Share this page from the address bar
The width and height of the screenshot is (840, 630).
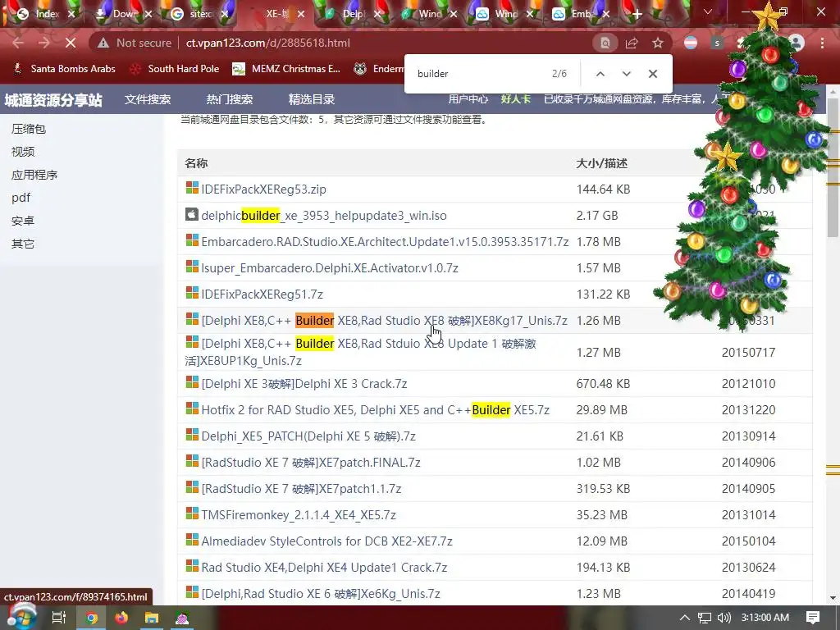632,43
